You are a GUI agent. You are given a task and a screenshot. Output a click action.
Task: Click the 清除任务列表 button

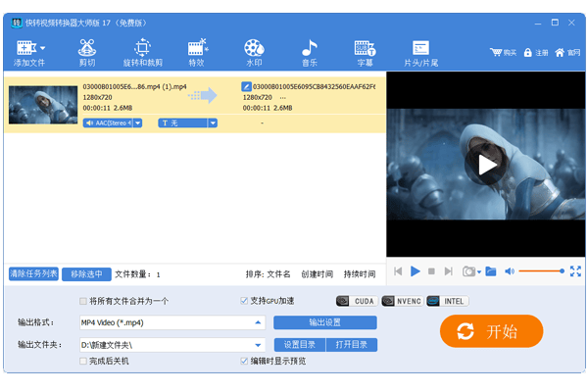(34, 274)
